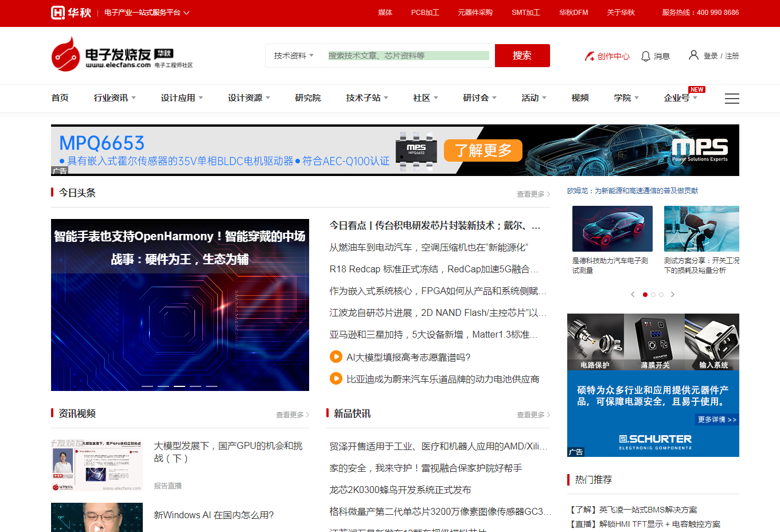Click 注册 register link
This screenshot has width=780, height=532.
[x=732, y=56]
